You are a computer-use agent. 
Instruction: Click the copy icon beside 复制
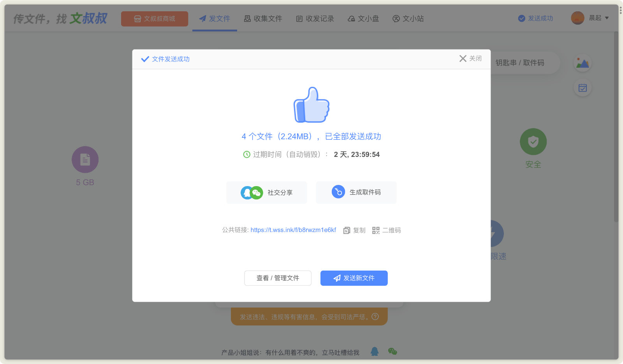[x=347, y=230]
